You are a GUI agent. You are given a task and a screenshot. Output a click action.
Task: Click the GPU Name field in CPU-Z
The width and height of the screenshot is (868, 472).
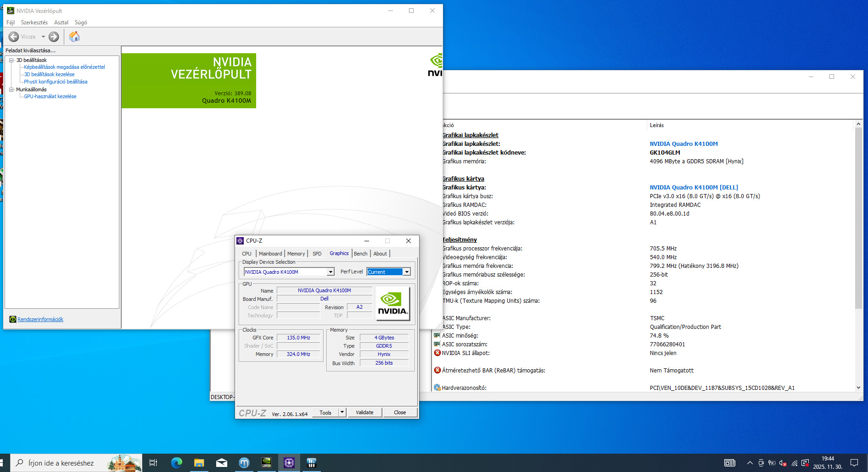(325, 290)
